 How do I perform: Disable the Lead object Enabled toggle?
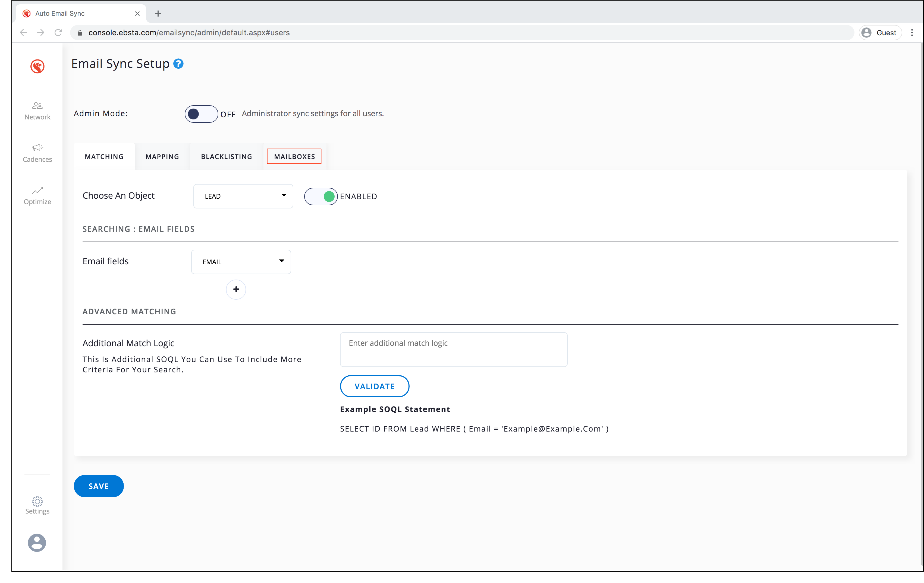pyautogui.click(x=321, y=197)
